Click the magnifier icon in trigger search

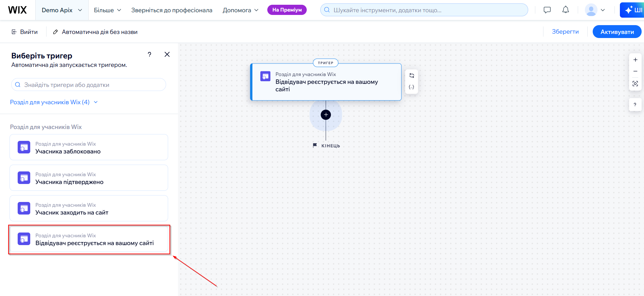coord(18,85)
